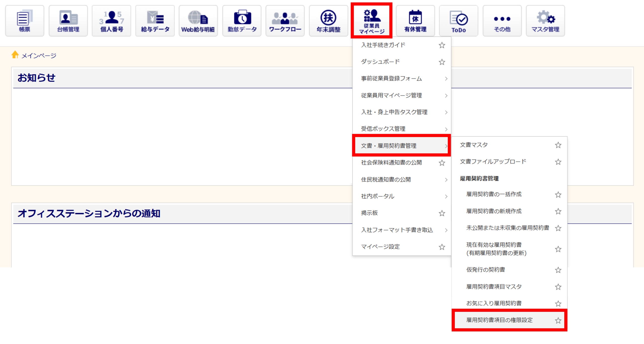
Task: Star the 雇用契約書項目の権限設定 entry
Action: pos(558,320)
